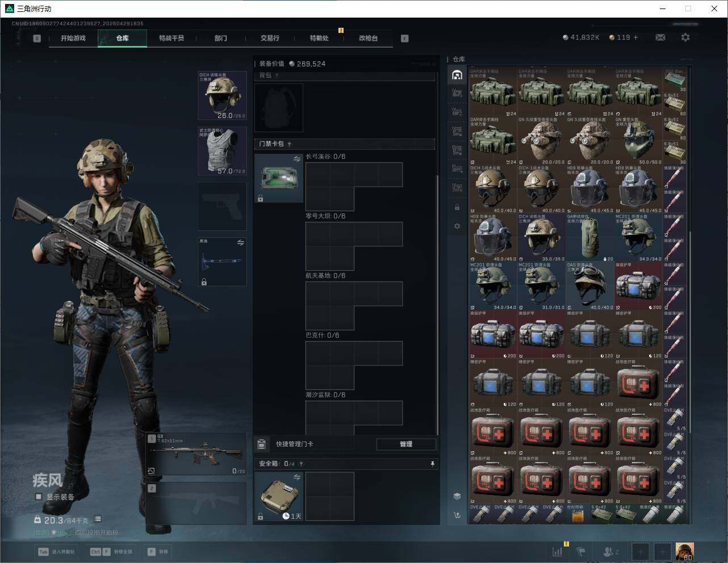This screenshot has height=563, width=728.
Task: Click the help icon next to 门禁卡包
Action: click(290, 144)
